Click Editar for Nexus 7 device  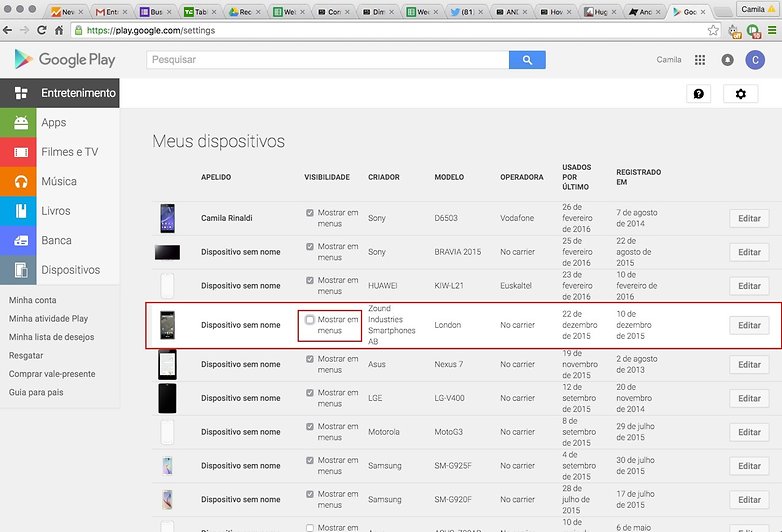pyautogui.click(x=749, y=364)
